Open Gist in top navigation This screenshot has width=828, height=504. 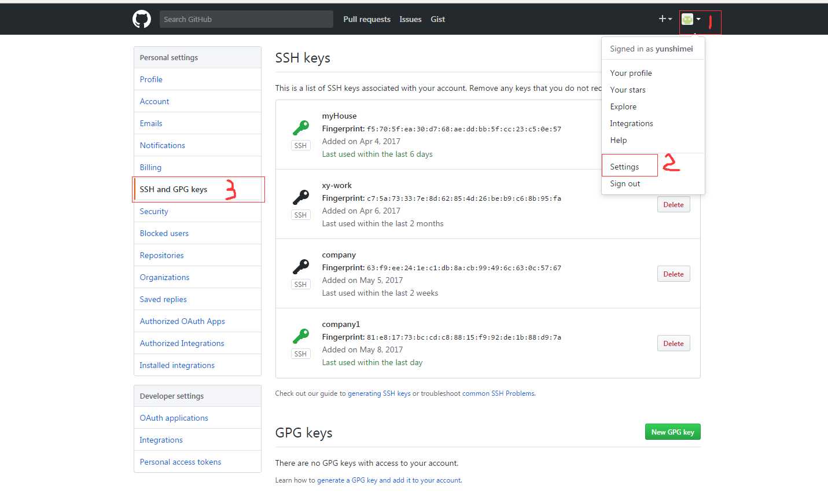[x=437, y=19]
